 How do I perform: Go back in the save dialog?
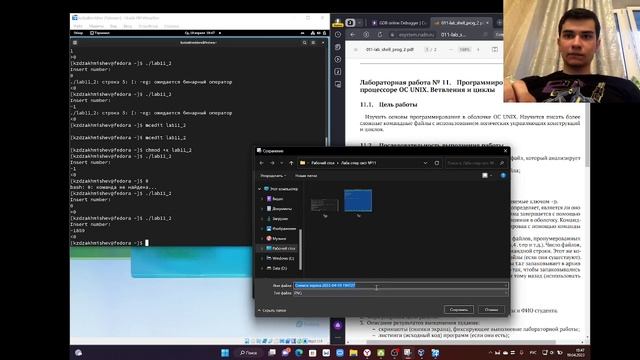(262, 163)
